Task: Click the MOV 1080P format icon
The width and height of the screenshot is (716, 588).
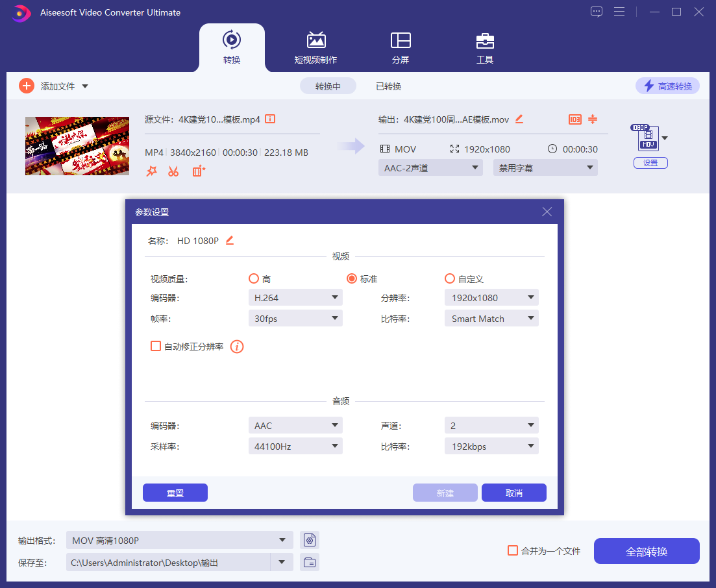Action: (645, 138)
